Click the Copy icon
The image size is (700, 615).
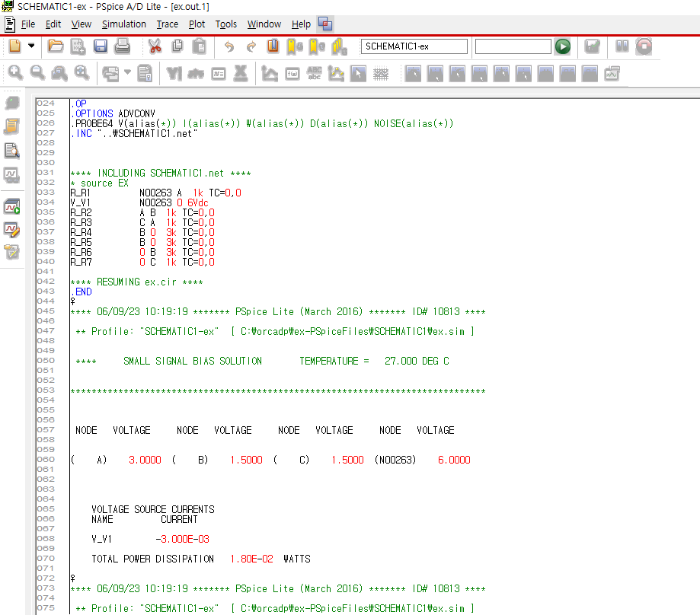(x=177, y=46)
